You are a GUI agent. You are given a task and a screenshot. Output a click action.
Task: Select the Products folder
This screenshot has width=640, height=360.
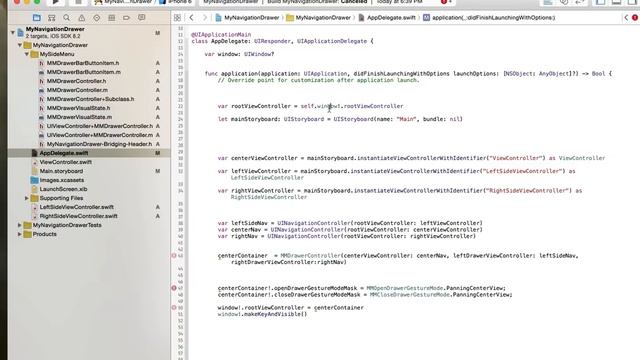point(44,234)
